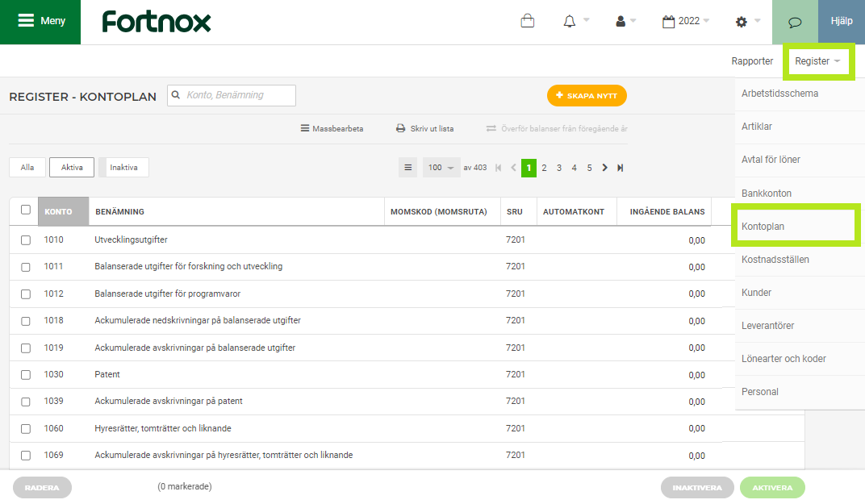This screenshot has height=504, width=865.
Task: Expand the financial year 2022 dropdown
Action: point(685,22)
